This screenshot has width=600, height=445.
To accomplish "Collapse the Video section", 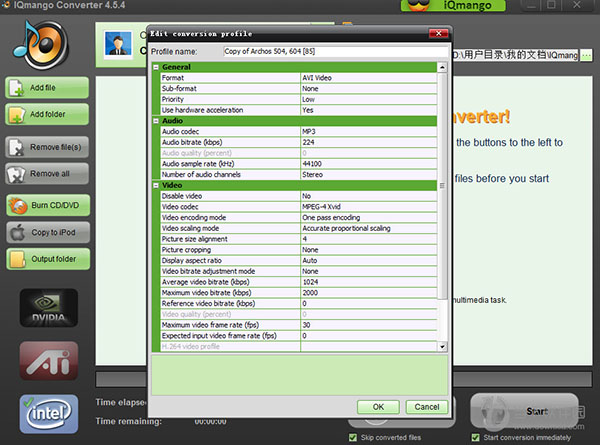I will pyautogui.click(x=156, y=186).
